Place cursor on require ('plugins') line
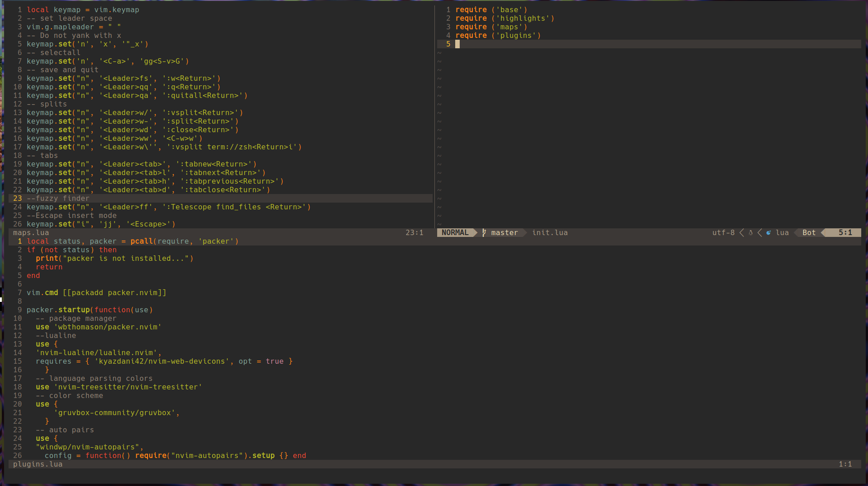Screen dimensions: 868x486 click(x=498, y=36)
